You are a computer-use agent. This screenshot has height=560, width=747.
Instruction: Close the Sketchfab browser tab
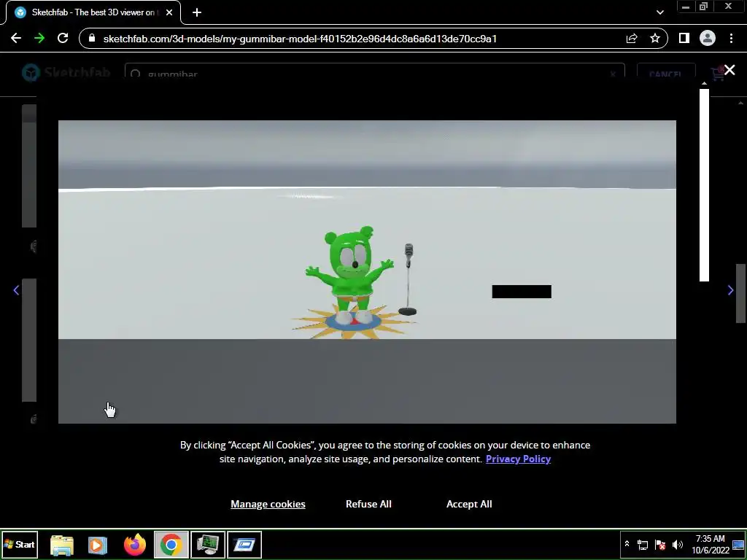coord(169,12)
